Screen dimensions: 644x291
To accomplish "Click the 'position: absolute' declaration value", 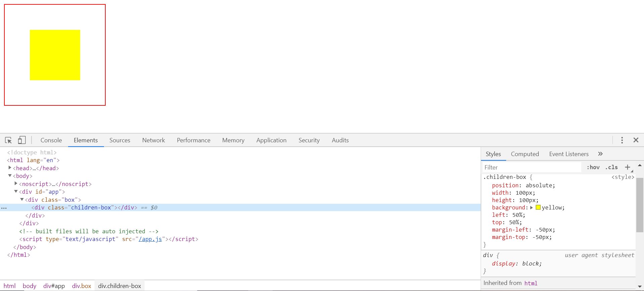I will 540,185.
